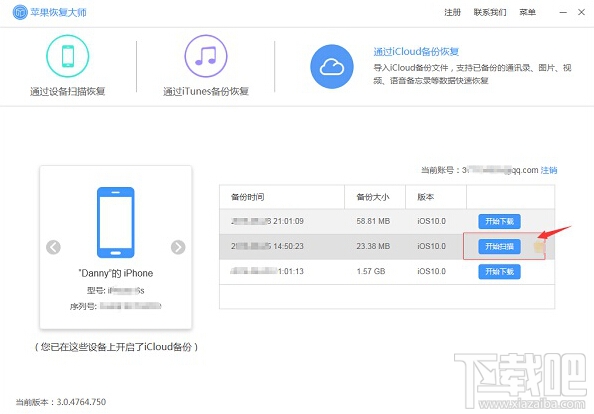Show previous device with left arrow
The image size is (594, 414).
53,247
